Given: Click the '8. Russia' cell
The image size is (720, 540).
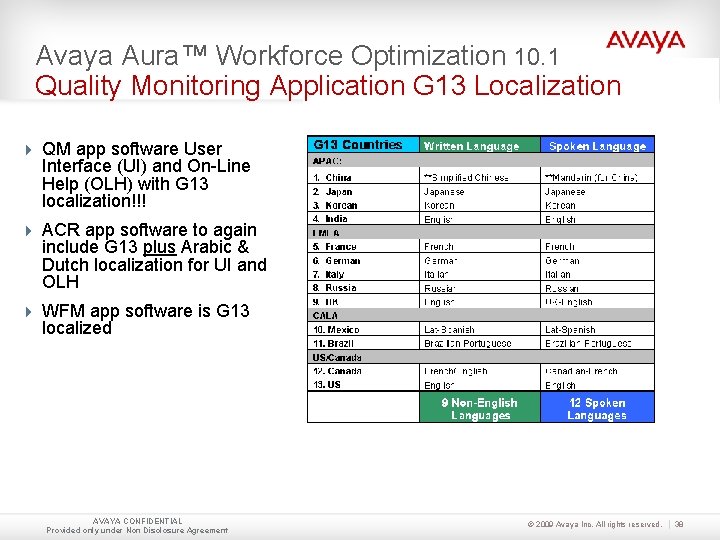Looking at the screenshot, I should pyautogui.click(x=363, y=287).
